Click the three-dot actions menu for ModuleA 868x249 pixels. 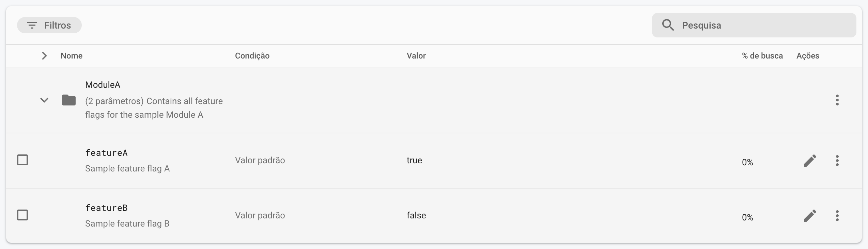pos(838,100)
